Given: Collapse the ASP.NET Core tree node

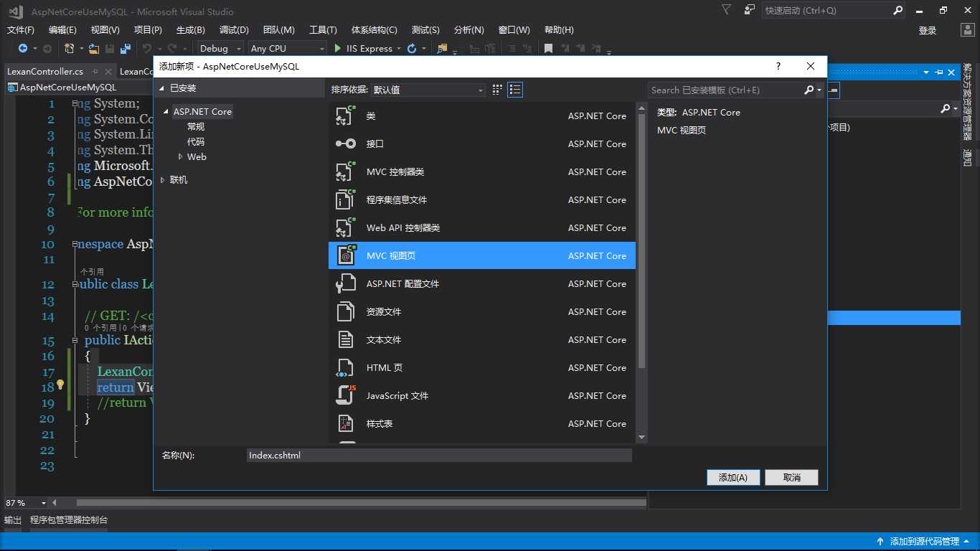Looking at the screenshot, I should 166,112.
